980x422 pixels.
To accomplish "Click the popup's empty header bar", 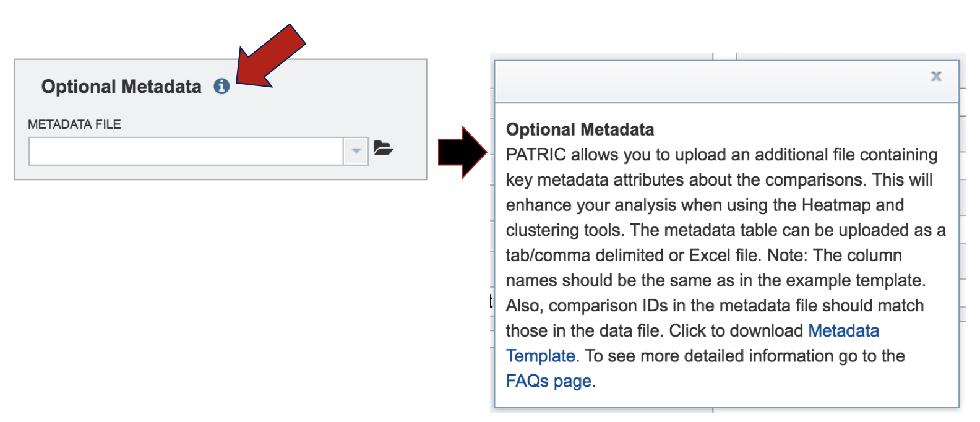I will click(x=711, y=82).
